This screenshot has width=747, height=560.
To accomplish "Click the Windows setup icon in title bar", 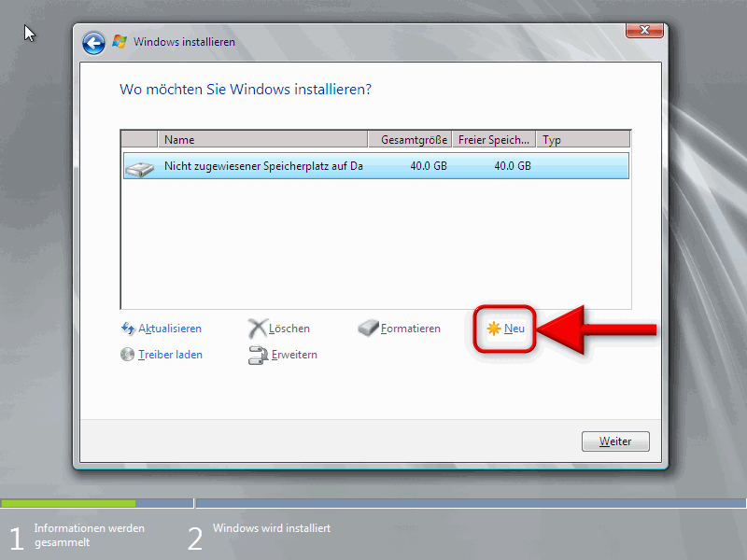I will tap(120, 42).
